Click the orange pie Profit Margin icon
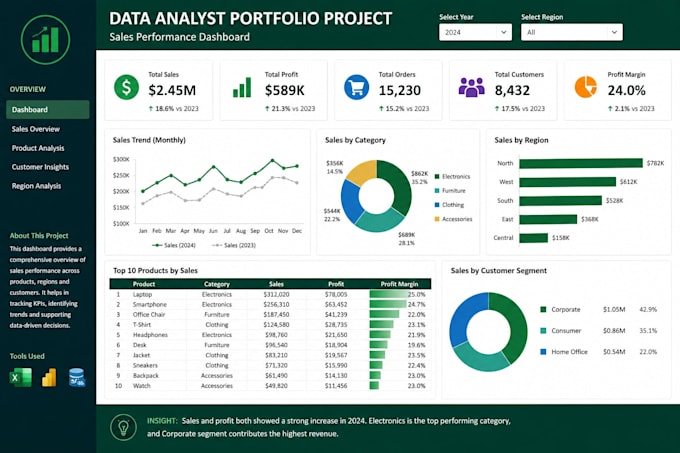Image resolution: width=680 pixels, height=453 pixels. pyautogui.click(x=585, y=87)
